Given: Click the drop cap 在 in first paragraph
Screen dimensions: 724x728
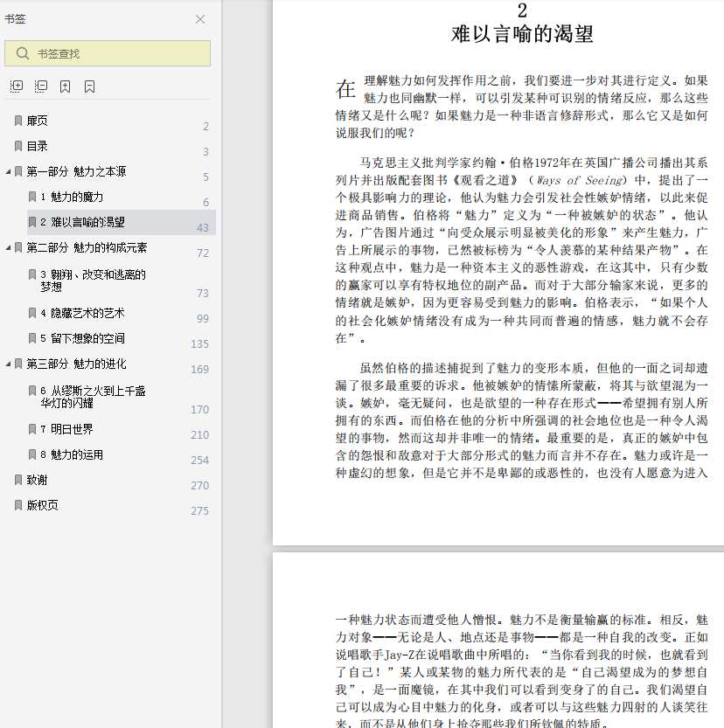Looking at the screenshot, I should pos(345,88).
